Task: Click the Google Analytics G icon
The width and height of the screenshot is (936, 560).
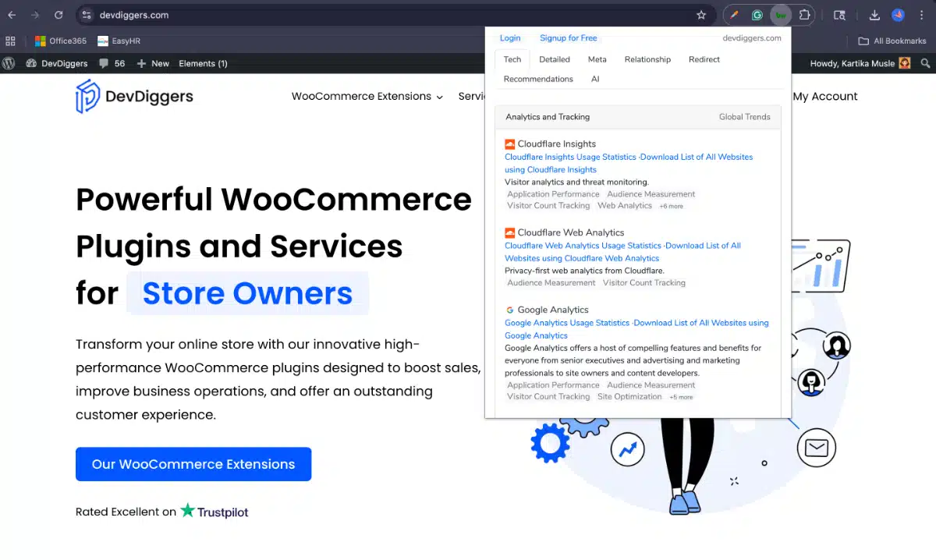Action: click(x=510, y=310)
